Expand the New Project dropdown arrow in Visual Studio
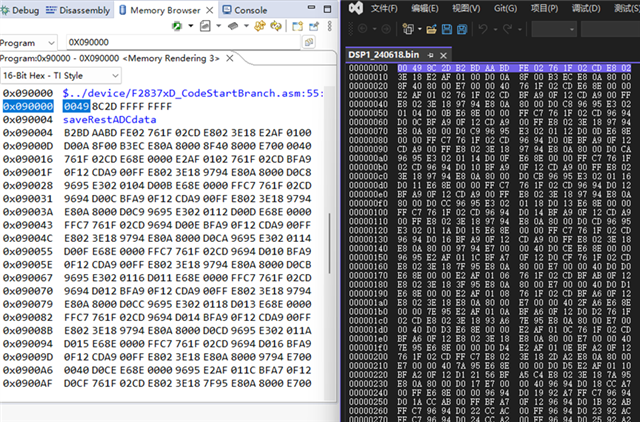The width and height of the screenshot is (640, 422). (420, 29)
